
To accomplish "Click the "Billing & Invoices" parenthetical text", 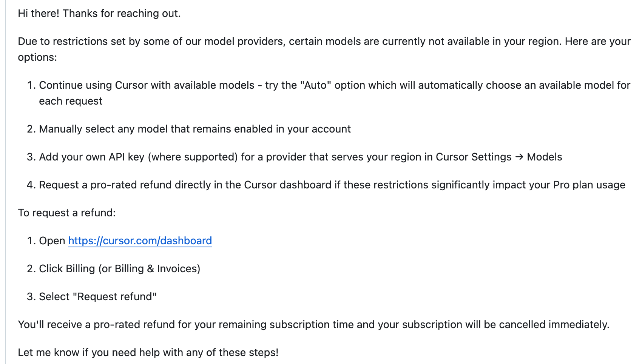I will click(x=157, y=269).
